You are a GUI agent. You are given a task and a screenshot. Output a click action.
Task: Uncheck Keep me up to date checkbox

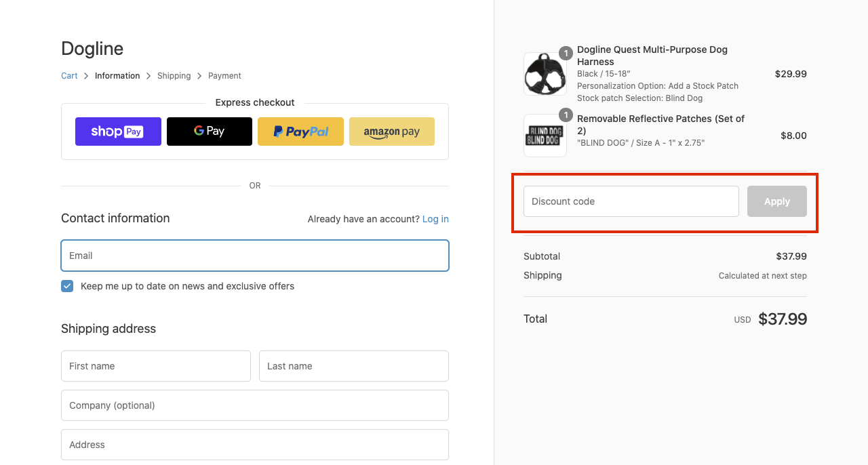[x=67, y=286]
